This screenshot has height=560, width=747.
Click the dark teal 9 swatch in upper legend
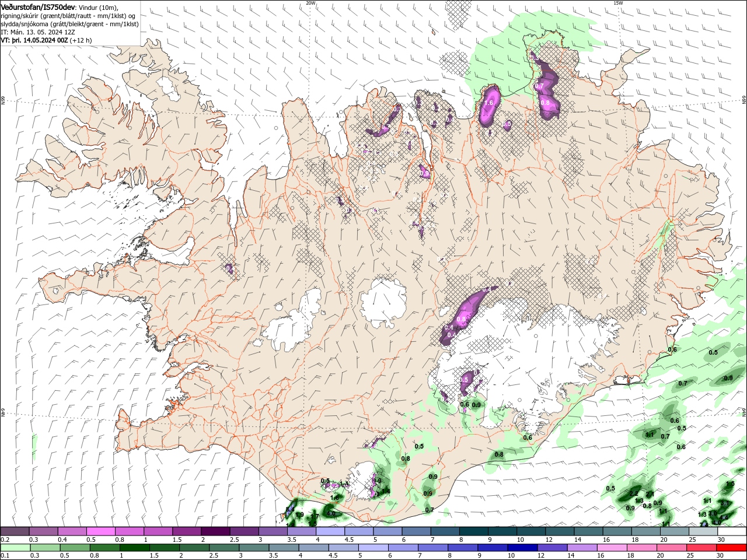click(502, 531)
